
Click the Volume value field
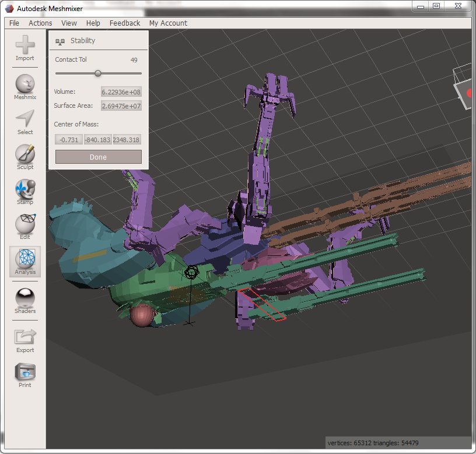click(x=121, y=92)
